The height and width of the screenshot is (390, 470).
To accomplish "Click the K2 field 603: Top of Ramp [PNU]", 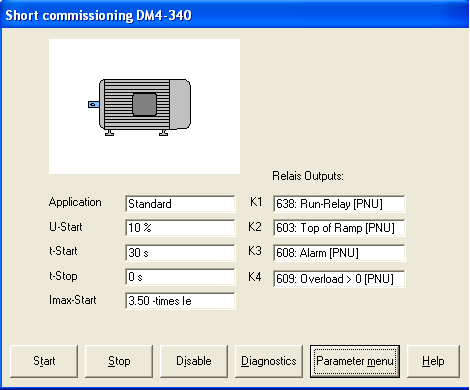I will (x=339, y=228).
